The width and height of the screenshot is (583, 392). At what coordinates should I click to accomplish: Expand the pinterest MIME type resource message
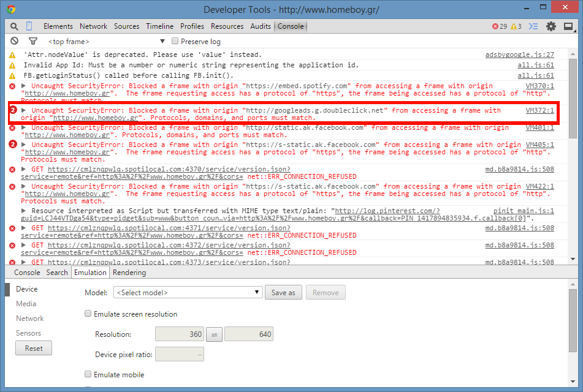(24, 211)
